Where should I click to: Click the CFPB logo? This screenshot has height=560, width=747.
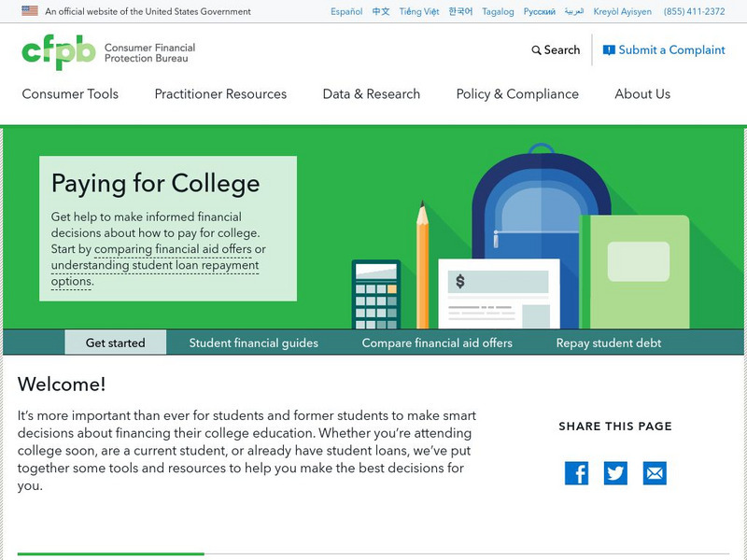click(59, 52)
